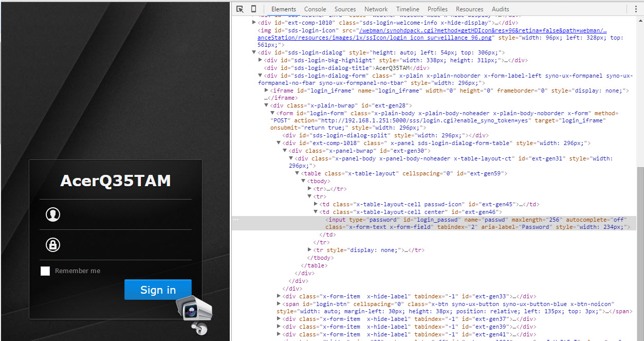Collapse the ext-gen30 x-panel-bwrap div
The height and width of the screenshot is (341, 644).
pos(285,151)
